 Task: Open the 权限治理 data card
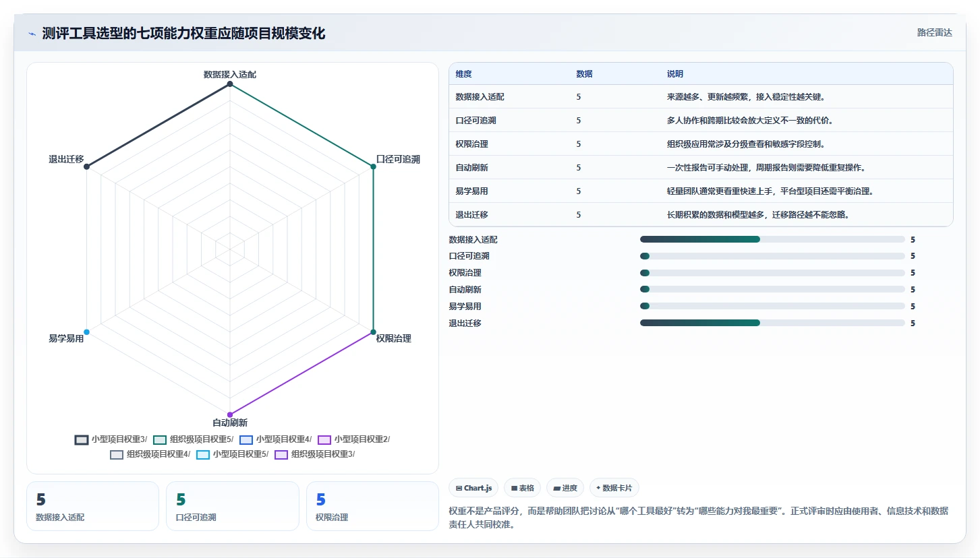[x=372, y=506]
